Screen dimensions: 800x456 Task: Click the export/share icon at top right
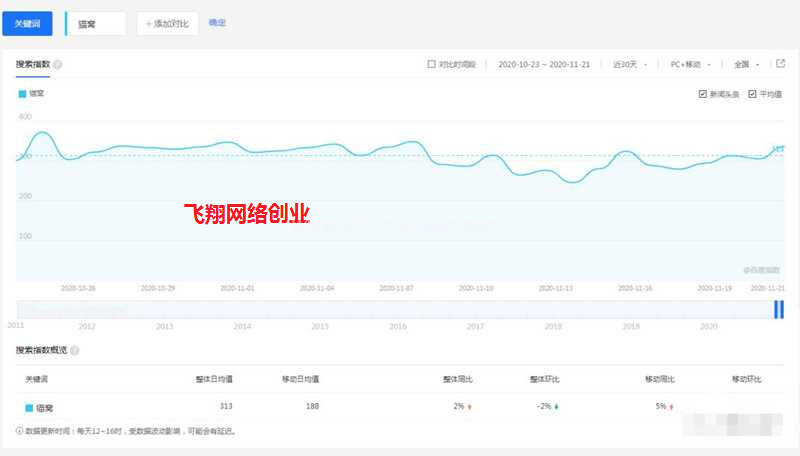click(780, 64)
